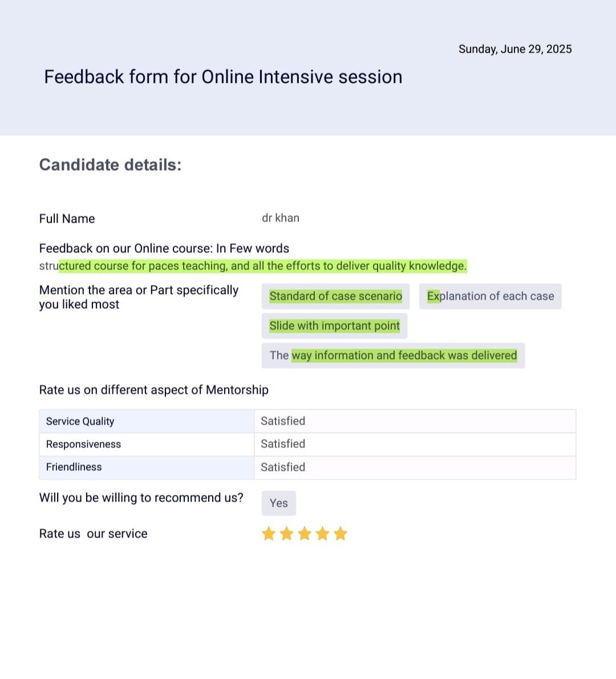This screenshot has width=616, height=679.
Task: Click the 'Yes' recommendation chip
Action: pyautogui.click(x=278, y=503)
